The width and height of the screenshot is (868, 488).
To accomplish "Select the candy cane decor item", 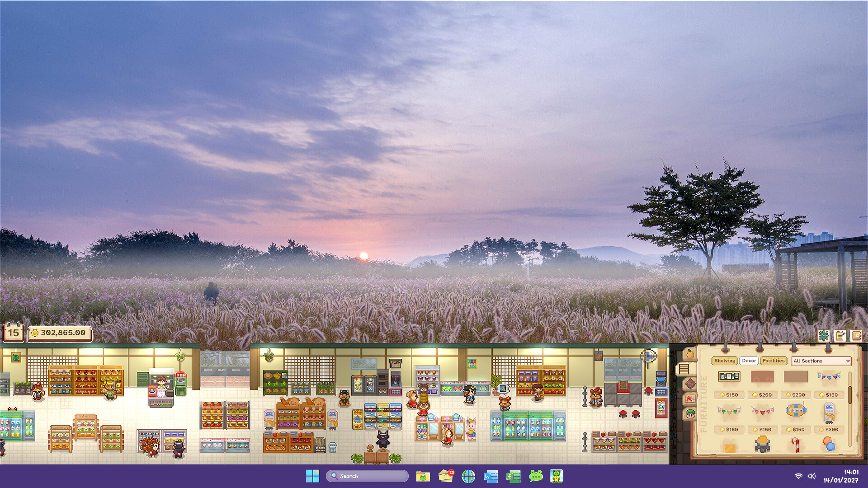I will [796, 445].
